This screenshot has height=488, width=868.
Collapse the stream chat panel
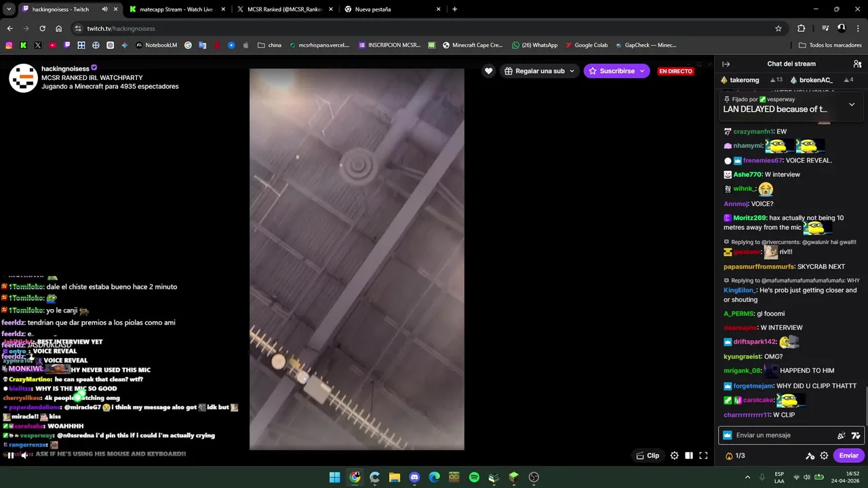pyautogui.click(x=726, y=64)
